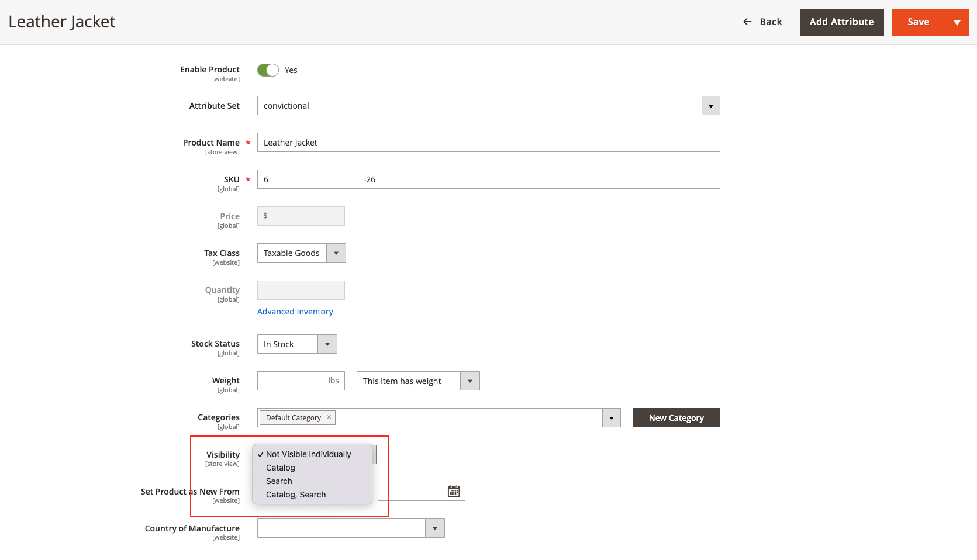977x560 pixels.
Task: Click the Back arrow button
Action: coord(762,22)
